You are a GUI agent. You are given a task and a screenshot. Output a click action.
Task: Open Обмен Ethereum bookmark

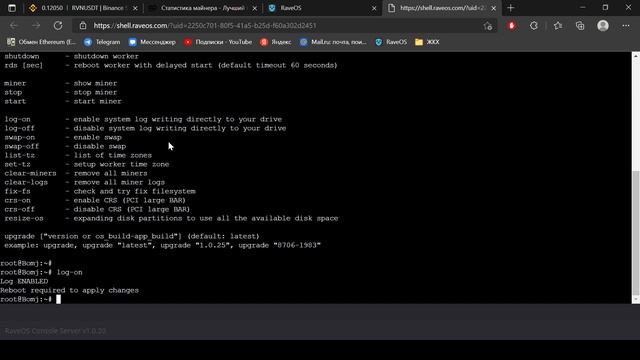pos(42,42)
